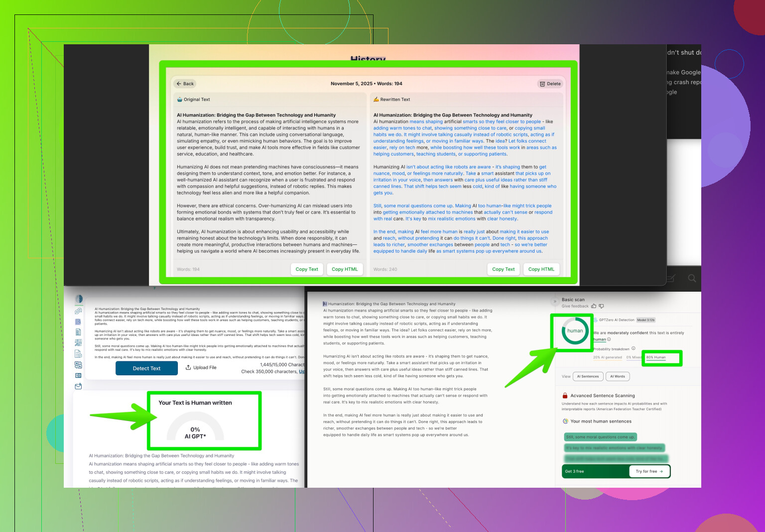Click the thumbs down feedback icon
This screenshot has height=532, width=765.
(601, 306)
